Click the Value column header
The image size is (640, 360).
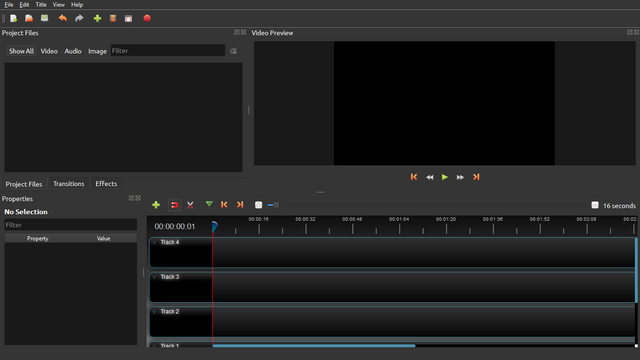tap(103, 238)
